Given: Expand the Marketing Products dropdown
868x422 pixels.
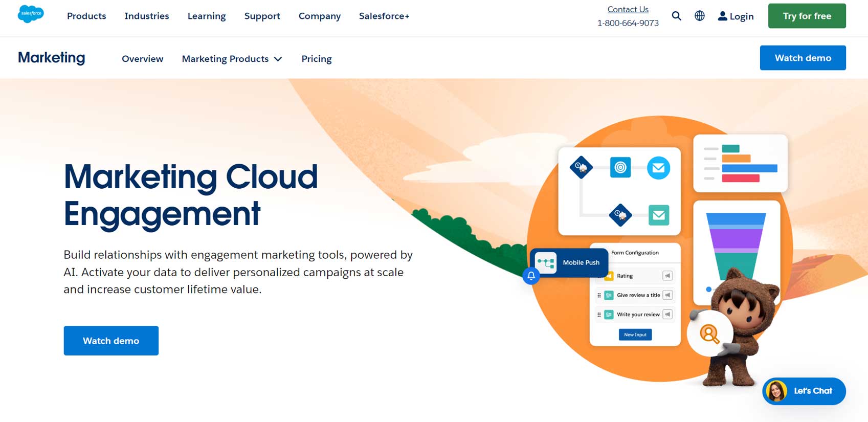Looking at the screenshot, I should 232,59.
